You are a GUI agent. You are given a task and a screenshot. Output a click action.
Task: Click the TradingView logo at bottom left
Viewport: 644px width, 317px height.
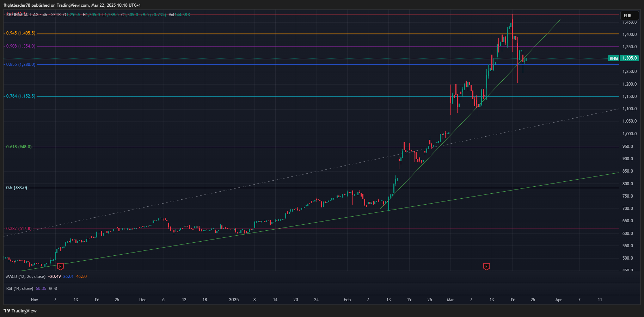point(20,311)
